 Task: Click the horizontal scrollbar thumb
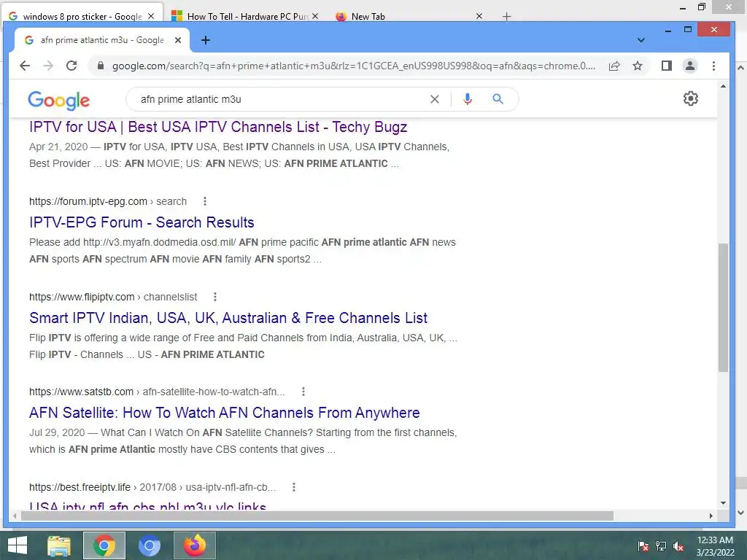pos(317,516)
